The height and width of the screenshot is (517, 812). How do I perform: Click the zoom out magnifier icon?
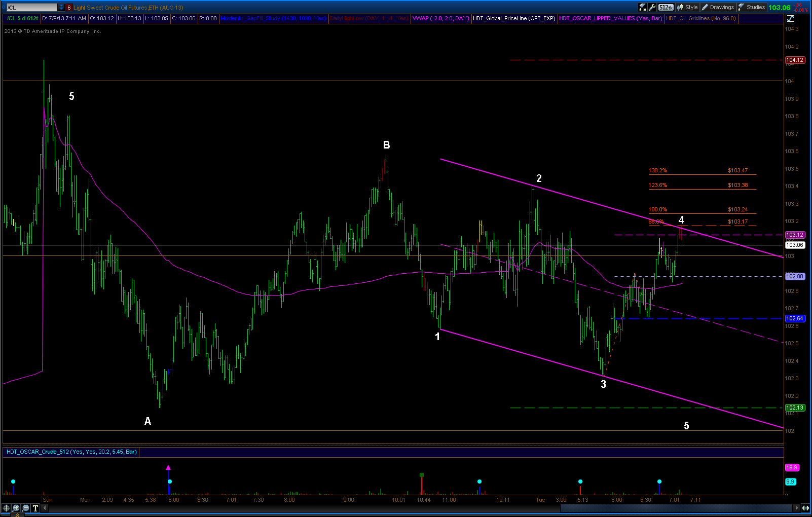pyautogui.click(x=26, y=507)
